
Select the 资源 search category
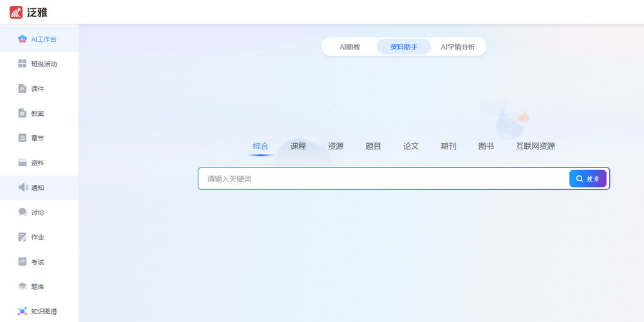tap(336, 146)
